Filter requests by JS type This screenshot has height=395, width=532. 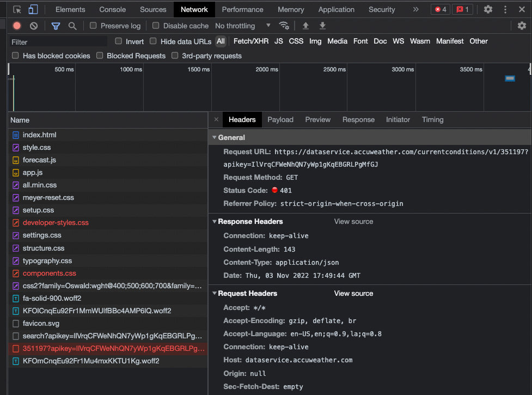279,41
